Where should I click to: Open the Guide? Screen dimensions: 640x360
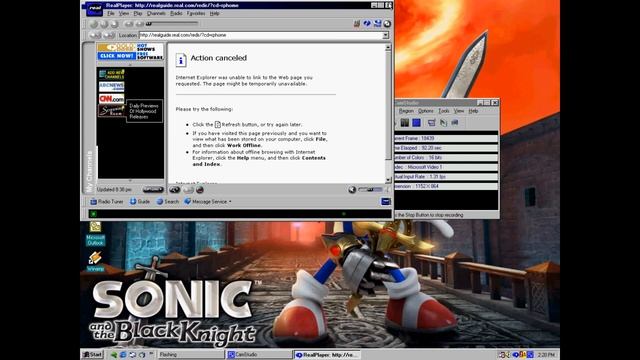click(140, 202)
